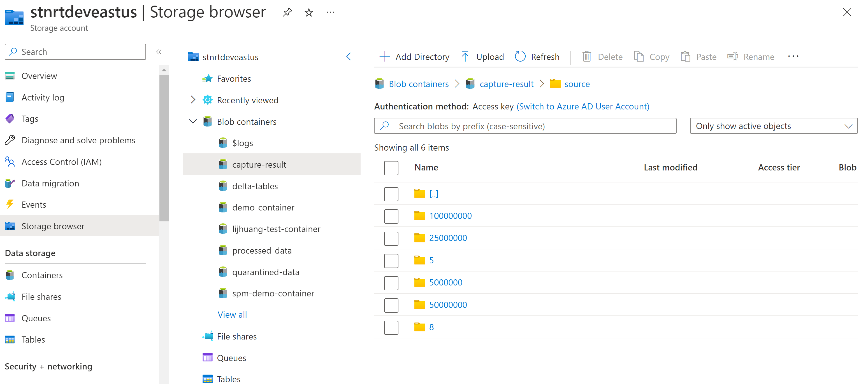Screen dimensions: 868x384
Task: Open the header ellipsis more options
Action: click(x=330, y=12)
